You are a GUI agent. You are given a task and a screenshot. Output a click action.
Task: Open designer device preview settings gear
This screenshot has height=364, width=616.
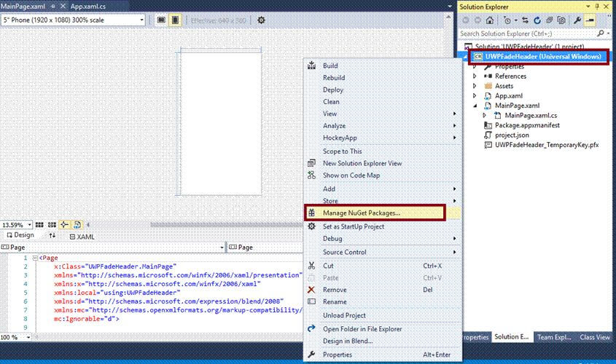click(x=261, y=20)
